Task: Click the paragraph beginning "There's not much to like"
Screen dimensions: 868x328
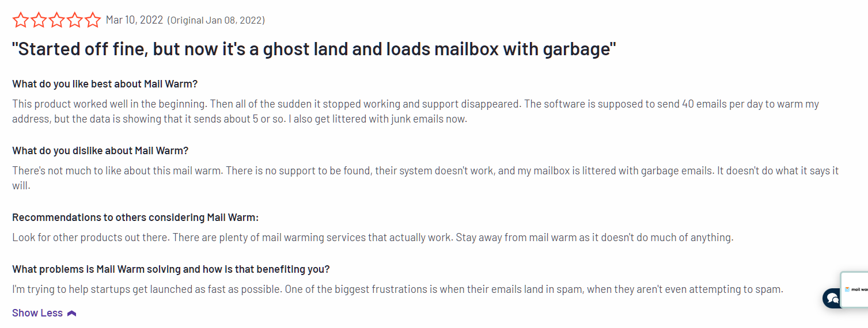Action: click(425, 178)
